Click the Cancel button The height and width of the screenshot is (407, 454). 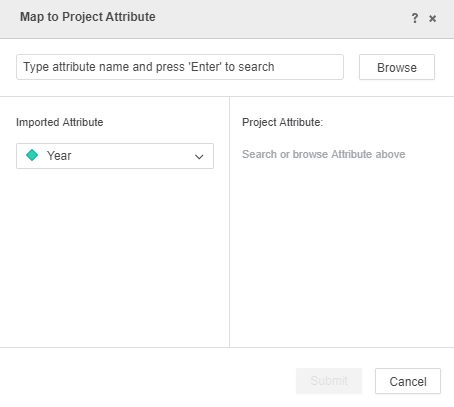(408, 381)
